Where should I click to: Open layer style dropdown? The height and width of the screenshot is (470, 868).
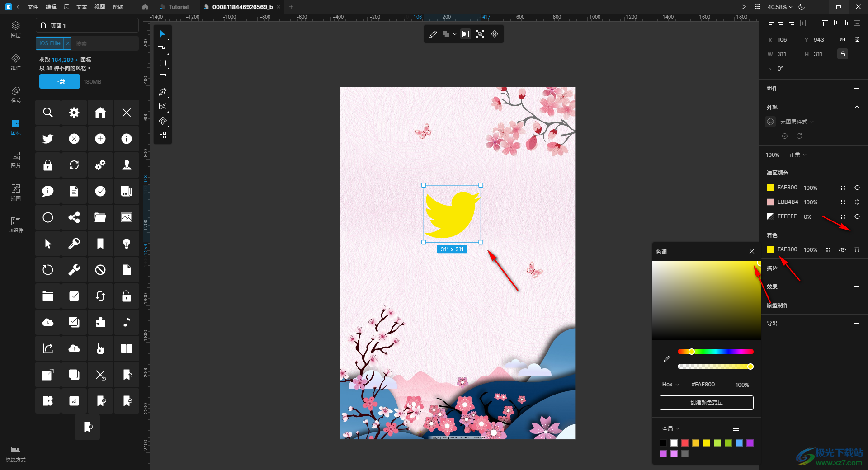[x=797, y=122]
